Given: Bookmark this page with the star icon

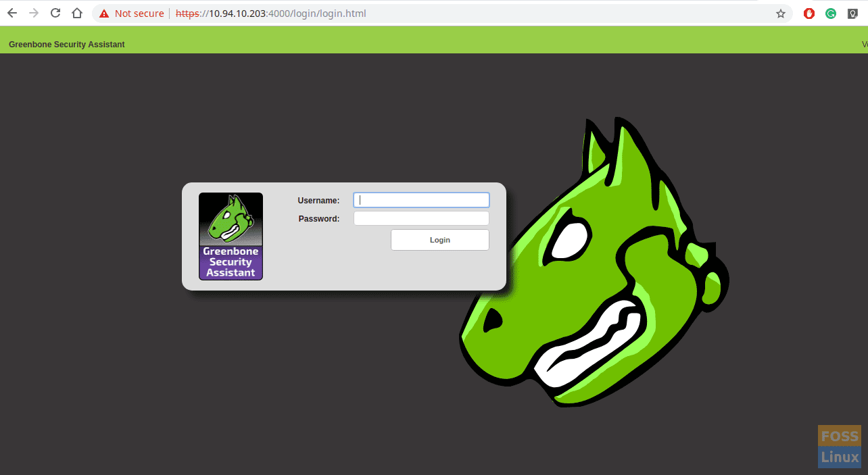Looking at the screenshot, I should [x=781, y=14].
